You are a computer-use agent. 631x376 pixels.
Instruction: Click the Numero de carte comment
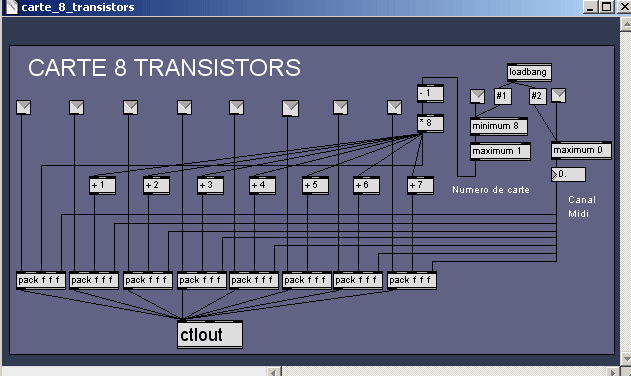[491, 190]
